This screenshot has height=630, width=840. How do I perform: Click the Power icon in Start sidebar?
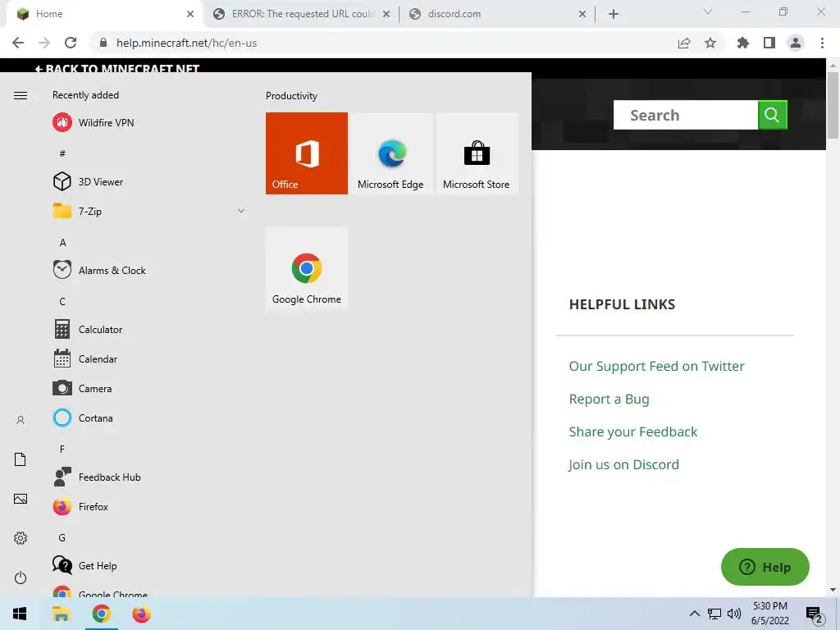coord(21,577)
